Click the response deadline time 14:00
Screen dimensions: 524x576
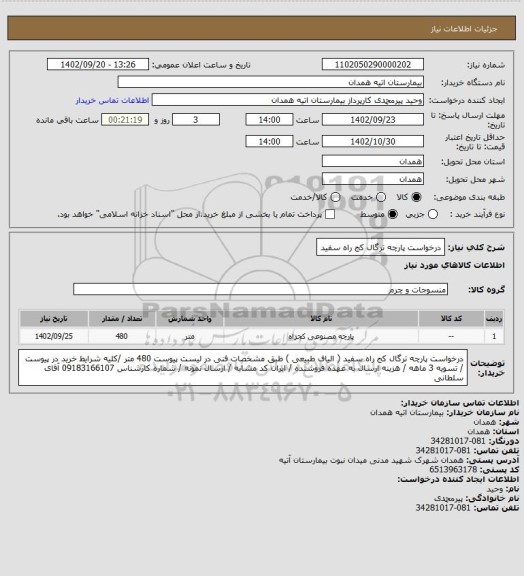click(x=269, y=120)
